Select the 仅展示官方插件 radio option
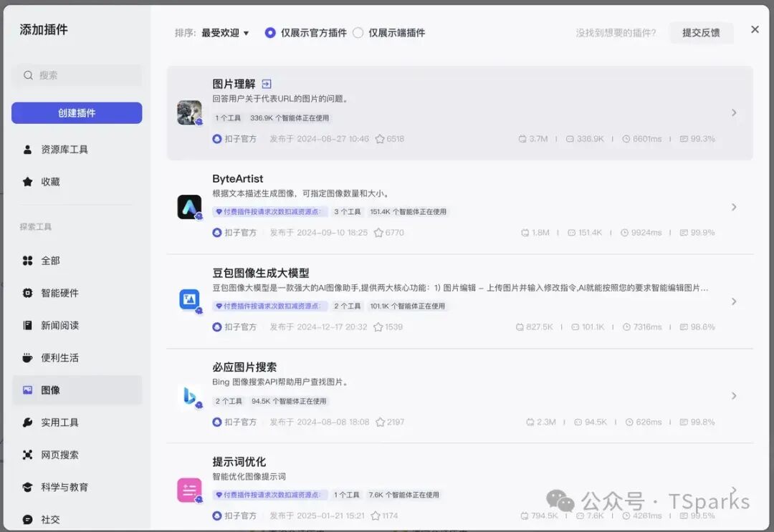 click(x=269, y=32)
